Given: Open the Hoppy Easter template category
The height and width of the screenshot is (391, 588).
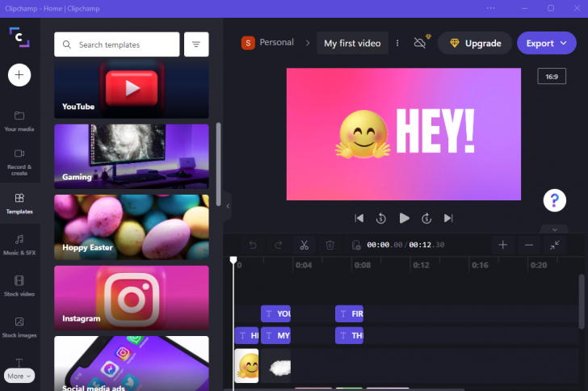Looking at the screenshot, I should tap(131, 227).
